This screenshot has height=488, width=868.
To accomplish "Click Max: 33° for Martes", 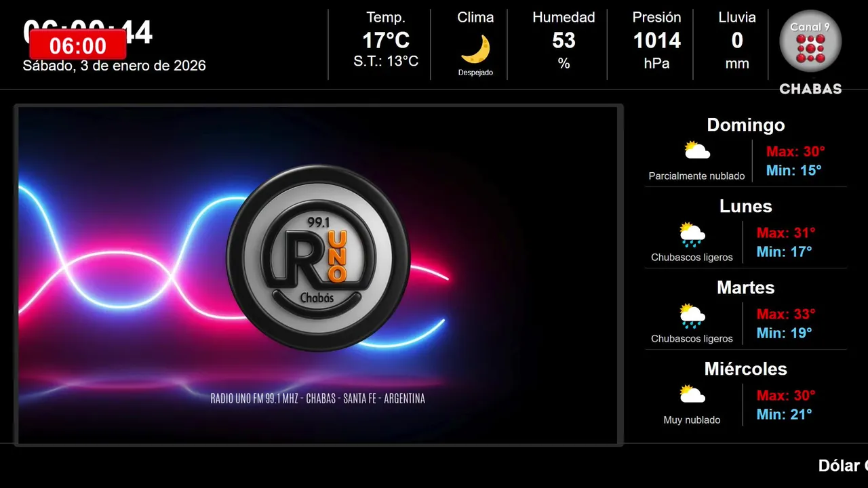I will coord(786,314).
